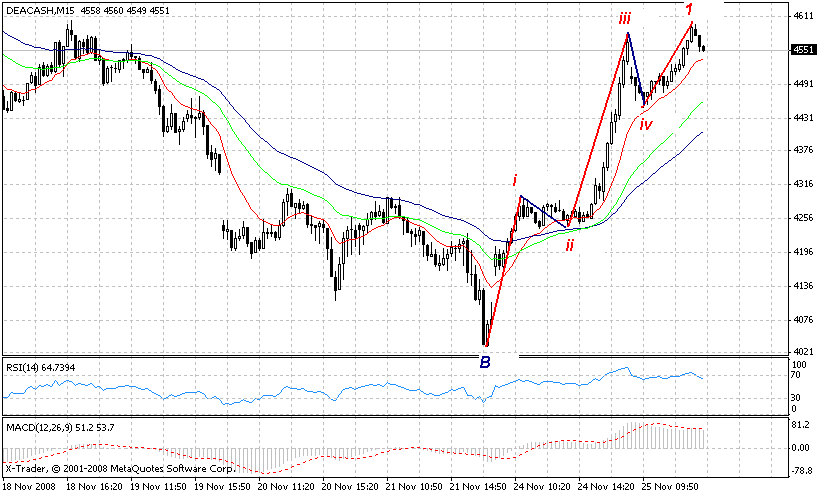826x494 pixels.
Task: Click the price axis value 4021
Action: [803, 352]
